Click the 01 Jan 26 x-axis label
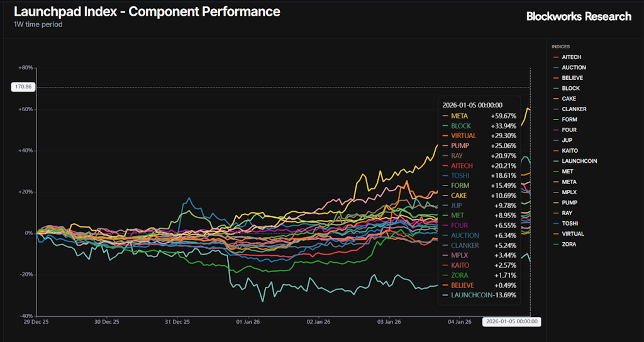The height and width of the screenshot is (342, 644). point(248,322)
